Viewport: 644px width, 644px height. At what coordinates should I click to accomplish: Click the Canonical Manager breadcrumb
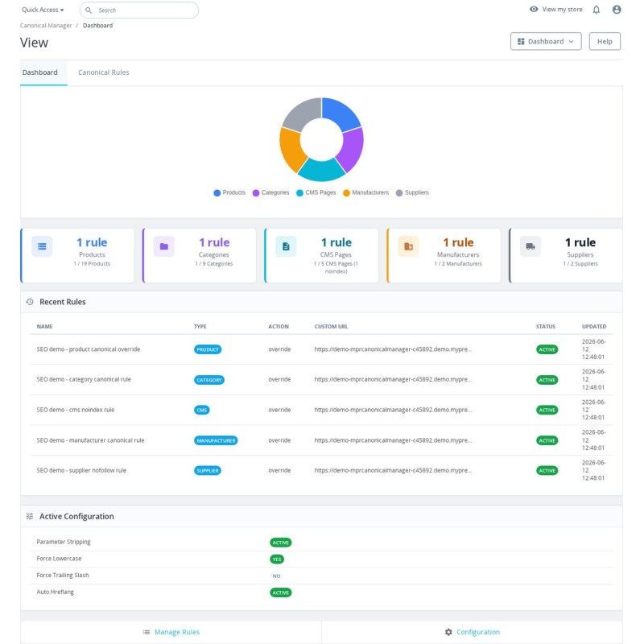[46, 26]
